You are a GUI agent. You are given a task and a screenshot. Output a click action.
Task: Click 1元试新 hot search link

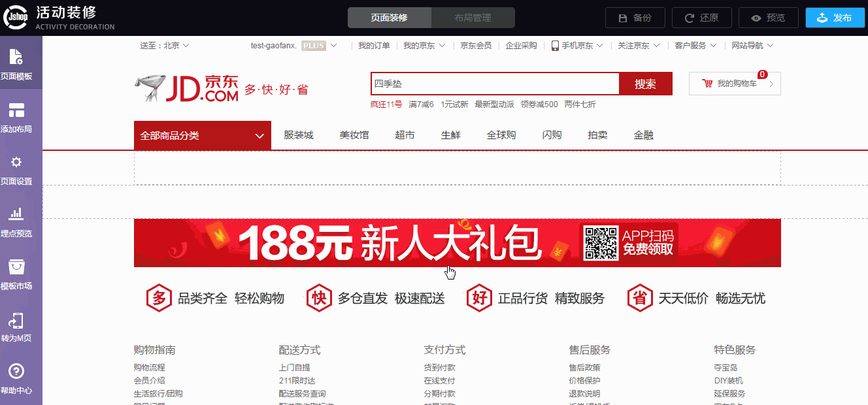click(x=454, y=105)
